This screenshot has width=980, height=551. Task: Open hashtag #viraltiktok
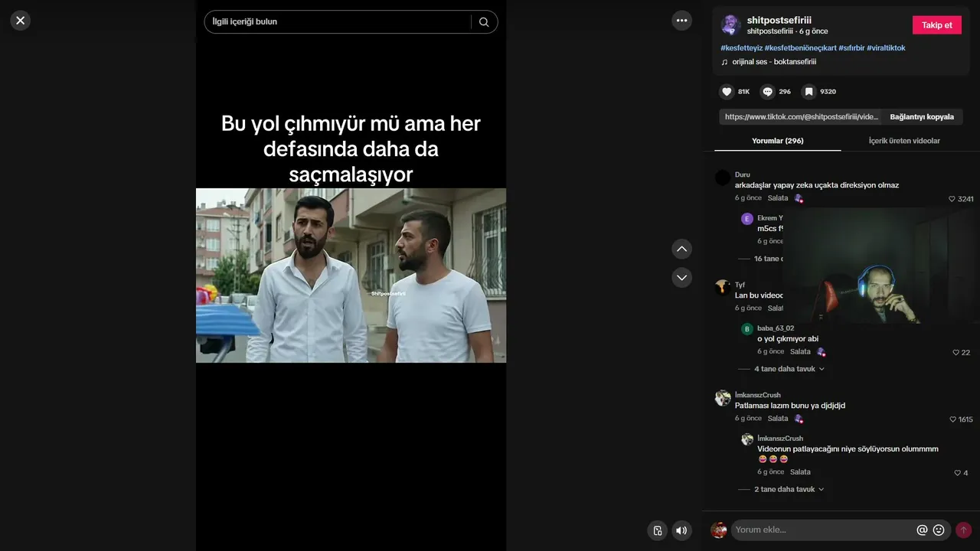point(886,48)
